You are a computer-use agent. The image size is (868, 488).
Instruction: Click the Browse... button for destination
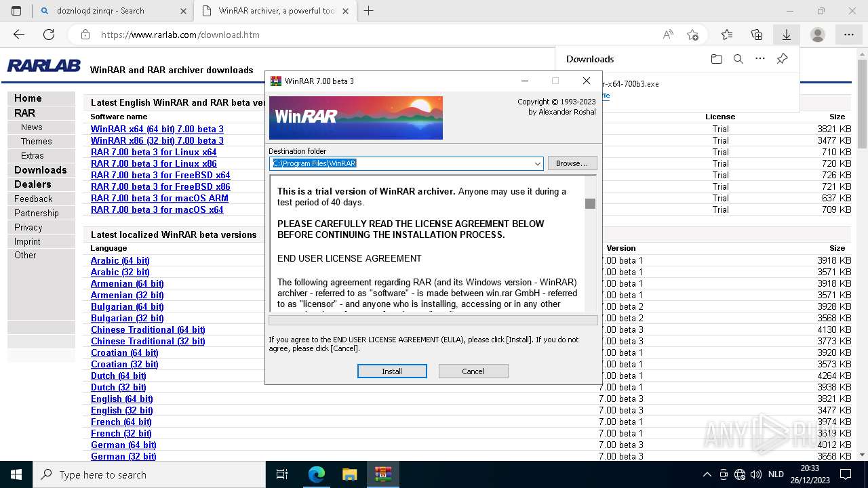(572, 163)
